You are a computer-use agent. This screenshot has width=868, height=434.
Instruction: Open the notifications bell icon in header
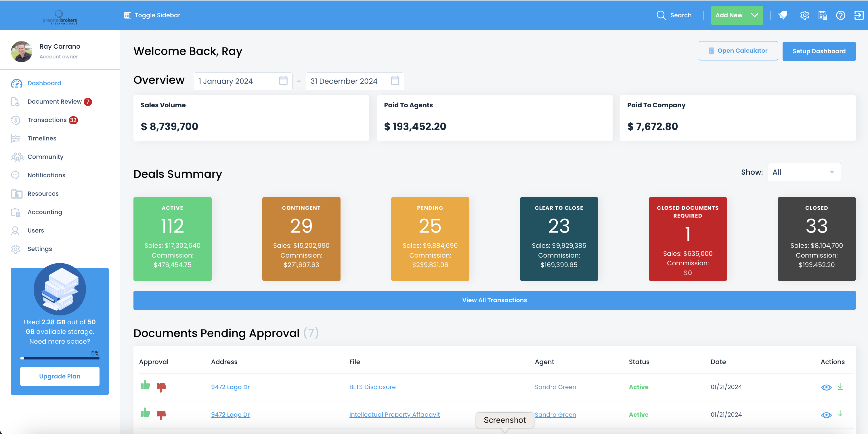click(783, 15)
